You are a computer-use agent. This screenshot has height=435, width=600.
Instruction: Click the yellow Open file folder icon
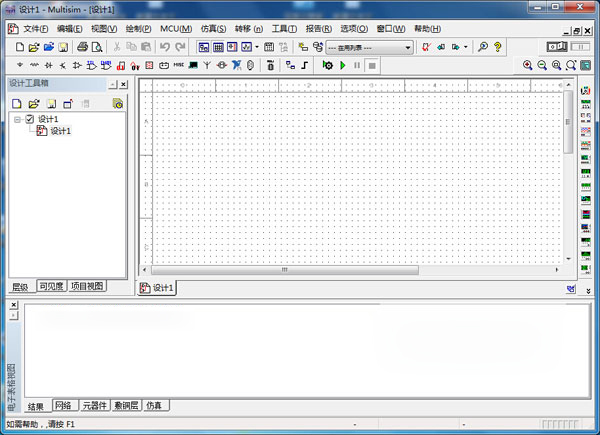coord(34,47)
